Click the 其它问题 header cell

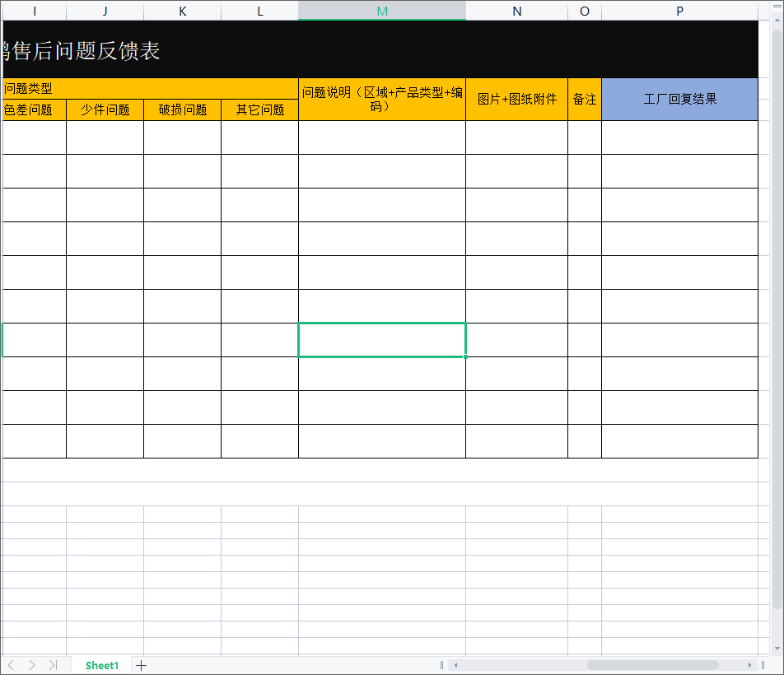point(260,110)
